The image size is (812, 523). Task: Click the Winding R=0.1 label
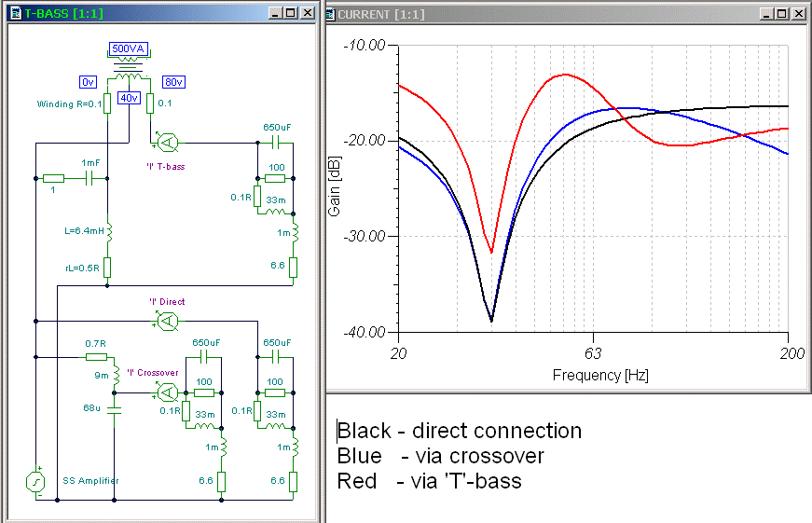coord(69,104)
